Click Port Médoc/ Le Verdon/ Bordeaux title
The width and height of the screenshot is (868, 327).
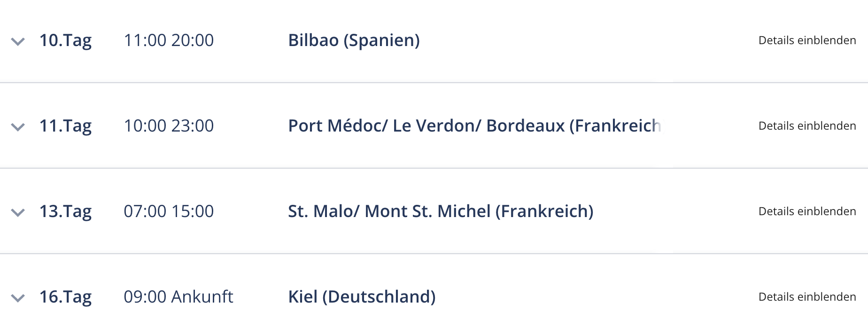(x=475, y=126)
